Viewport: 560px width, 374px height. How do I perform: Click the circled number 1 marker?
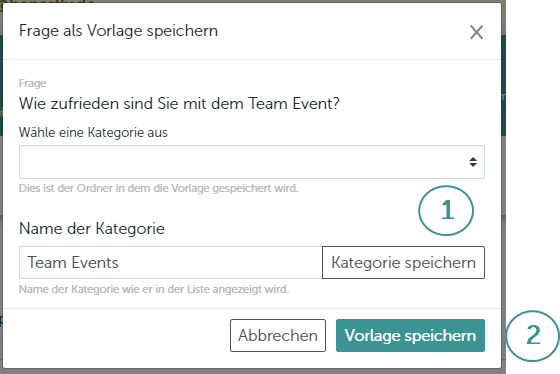(x=446, y=210)
